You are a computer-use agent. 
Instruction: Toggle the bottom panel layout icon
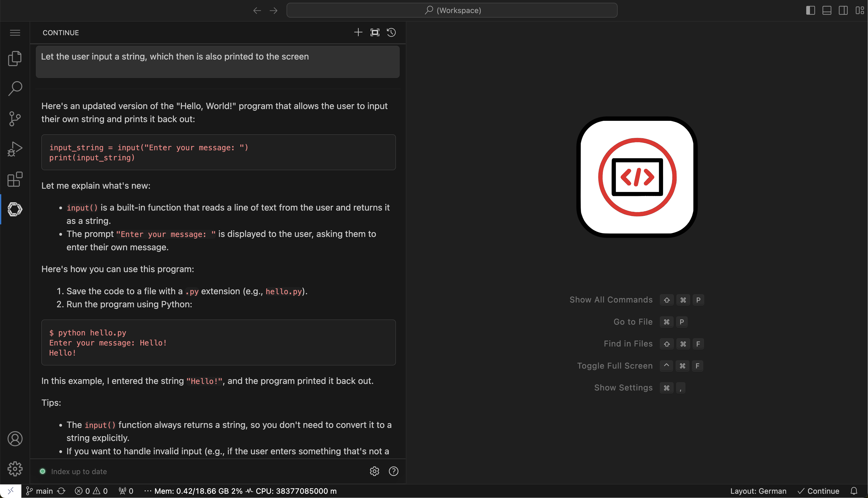click(827, 10)
